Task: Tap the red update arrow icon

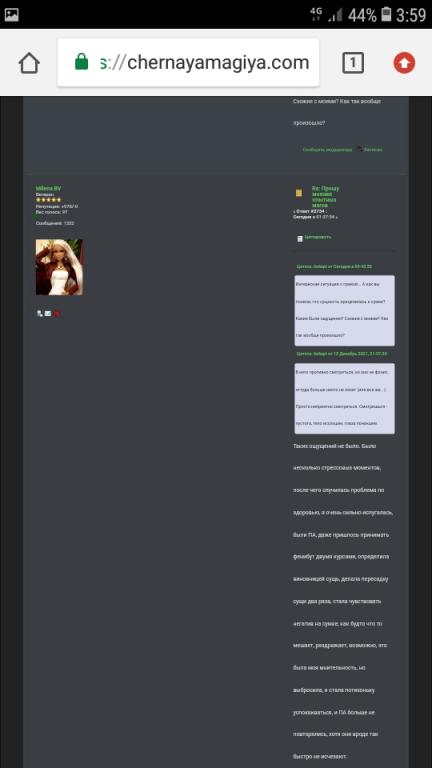Action: coord(404,63)
